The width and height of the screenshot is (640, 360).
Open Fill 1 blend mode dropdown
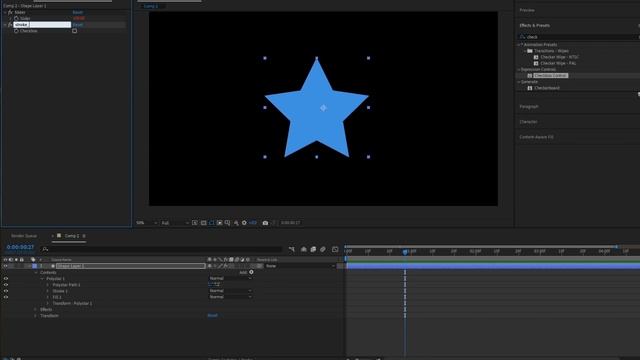[x=230, y=297]
